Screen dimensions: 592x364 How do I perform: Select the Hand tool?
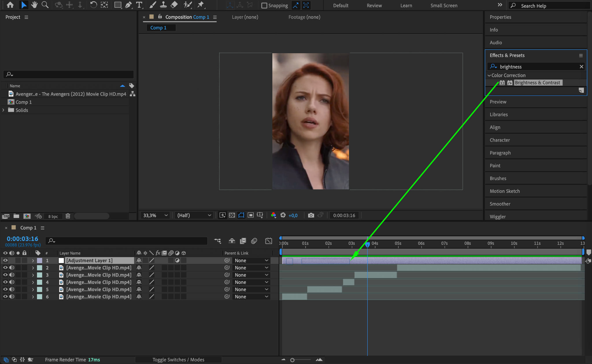(x=34, y=5)
